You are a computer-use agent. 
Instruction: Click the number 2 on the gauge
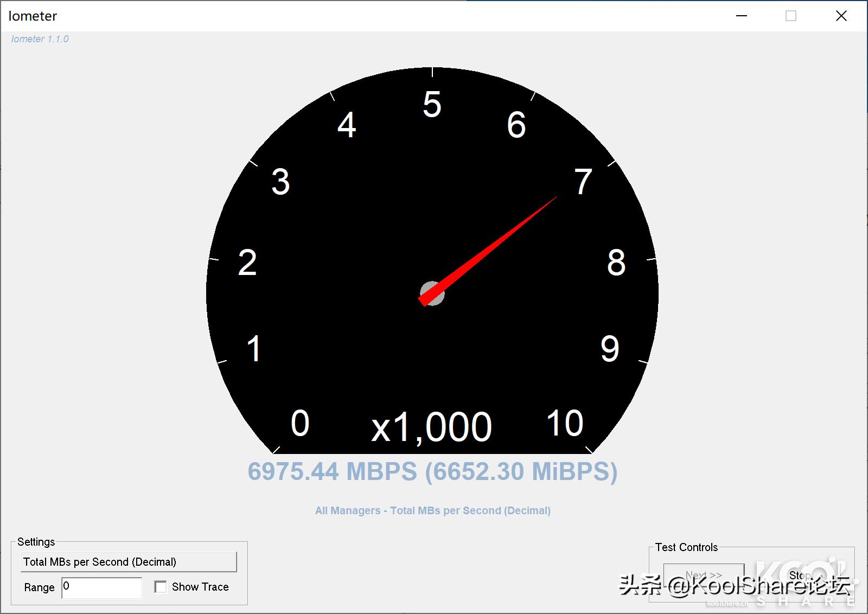pos(247,263)
